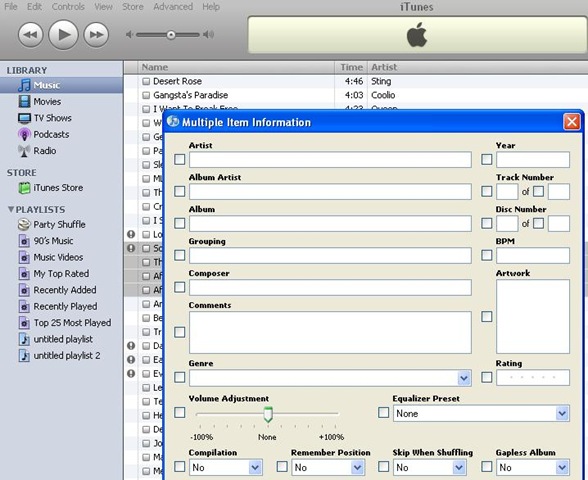Select My Top Rated playlist
This screenshot has width=588, height=480.
coord(61,273)
